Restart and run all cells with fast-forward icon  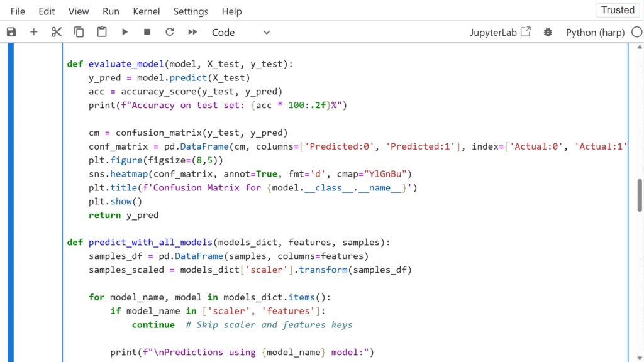[192, 31]
